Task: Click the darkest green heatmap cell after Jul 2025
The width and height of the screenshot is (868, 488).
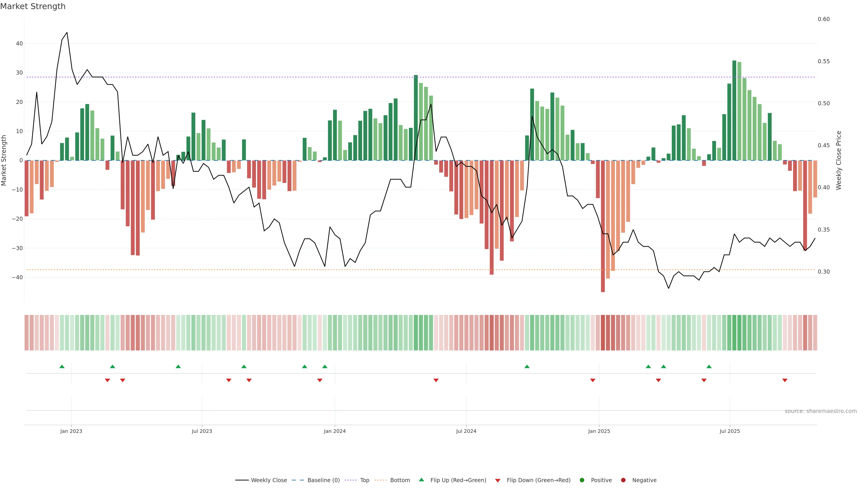Action: click(x=734, y=333)
